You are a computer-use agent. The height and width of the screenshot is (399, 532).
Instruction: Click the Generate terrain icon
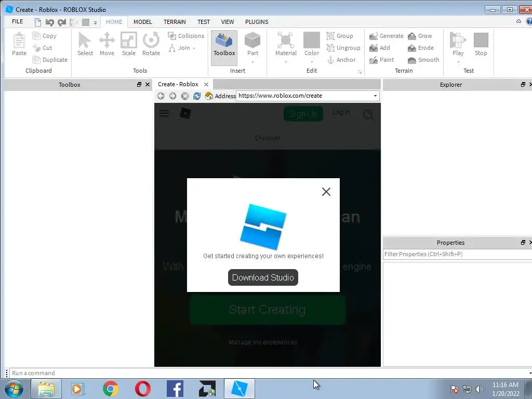tap(374, 36)
